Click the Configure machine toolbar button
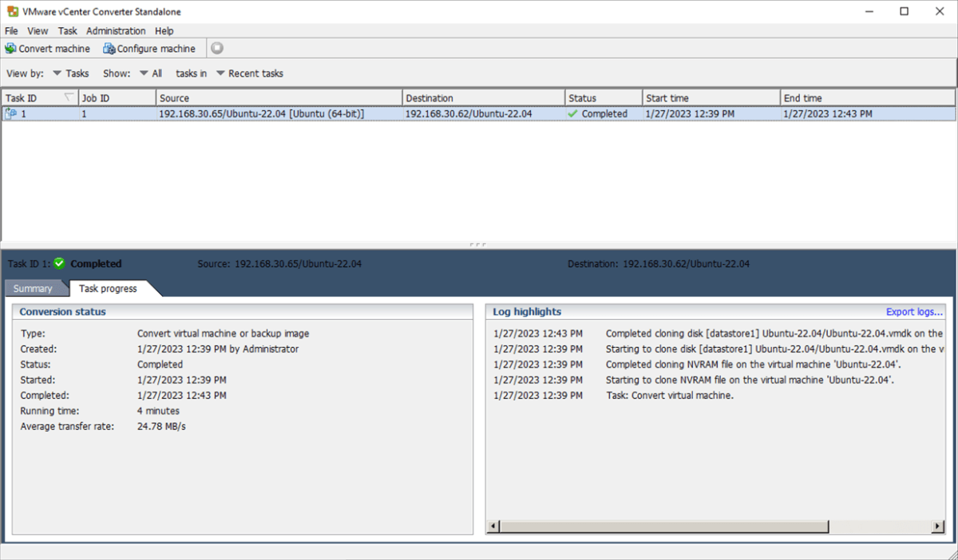 (149, 49)
